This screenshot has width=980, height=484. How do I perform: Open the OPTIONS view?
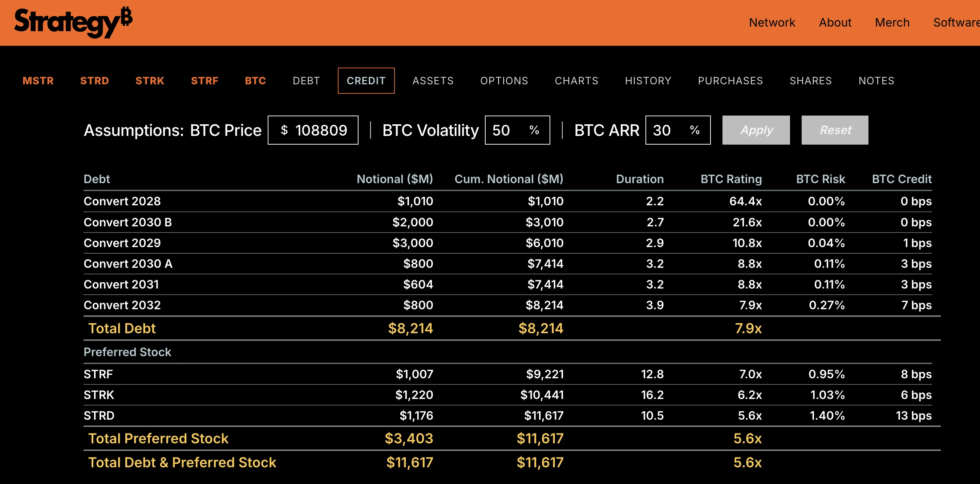(504, 80)
